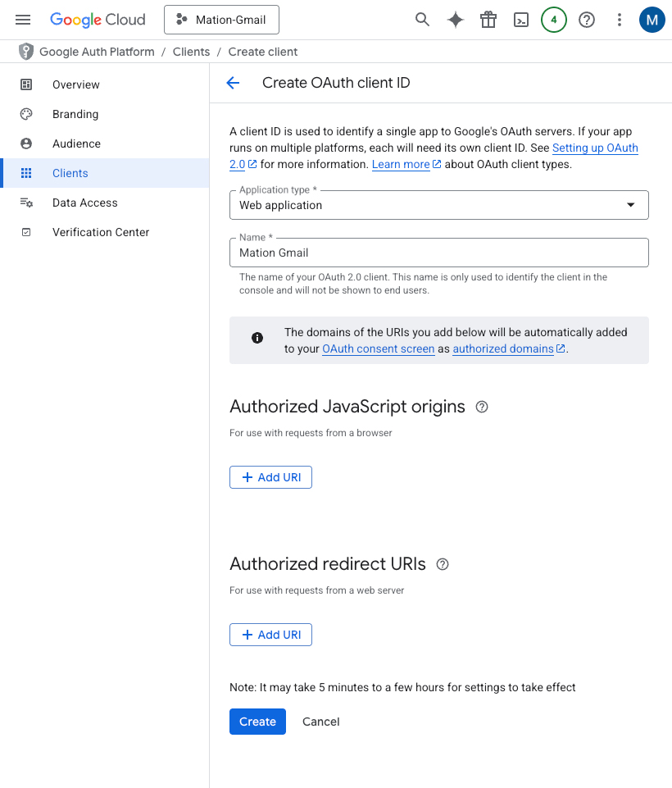Open the search magnifier icon
Screen dimensions: 672x788
click(422, 20)
